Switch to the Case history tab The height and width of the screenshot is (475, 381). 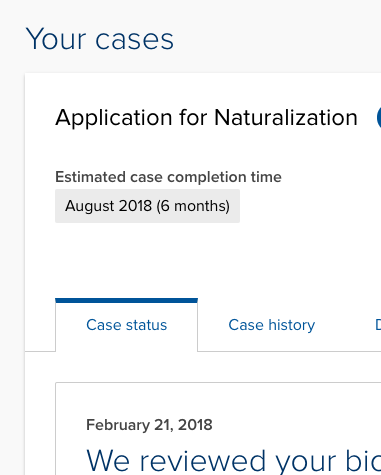click(271, 325)
